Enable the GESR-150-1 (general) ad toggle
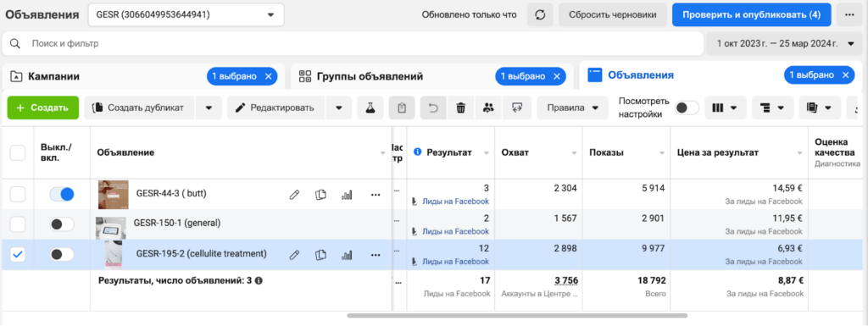 tap(61, 224)
